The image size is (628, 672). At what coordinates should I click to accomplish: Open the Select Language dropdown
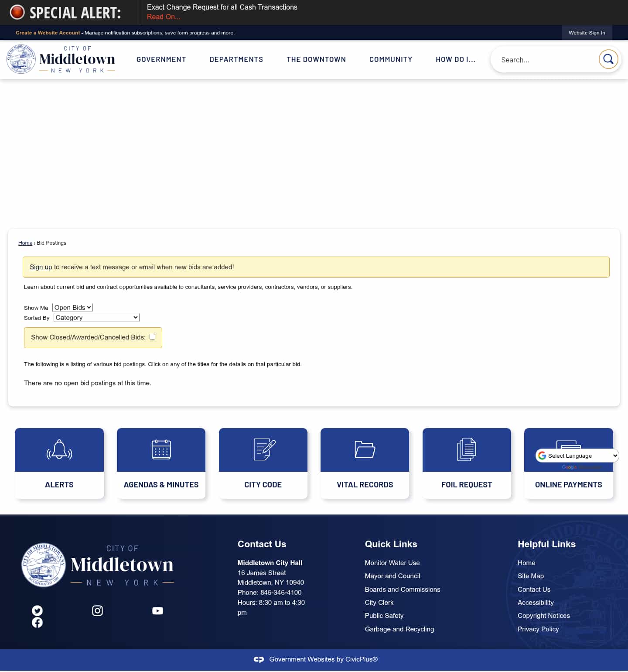(x=576, y=456)
